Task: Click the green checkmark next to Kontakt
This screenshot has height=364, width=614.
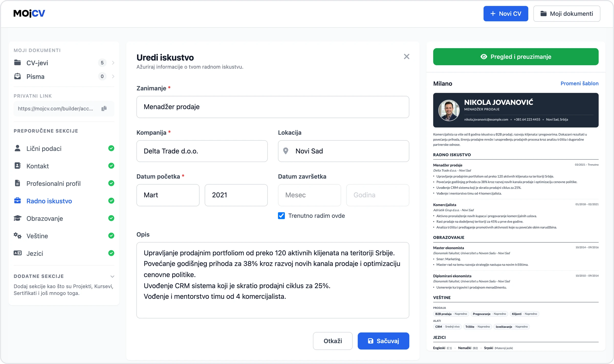Action: pyautogui.click(x=111, y=166)
